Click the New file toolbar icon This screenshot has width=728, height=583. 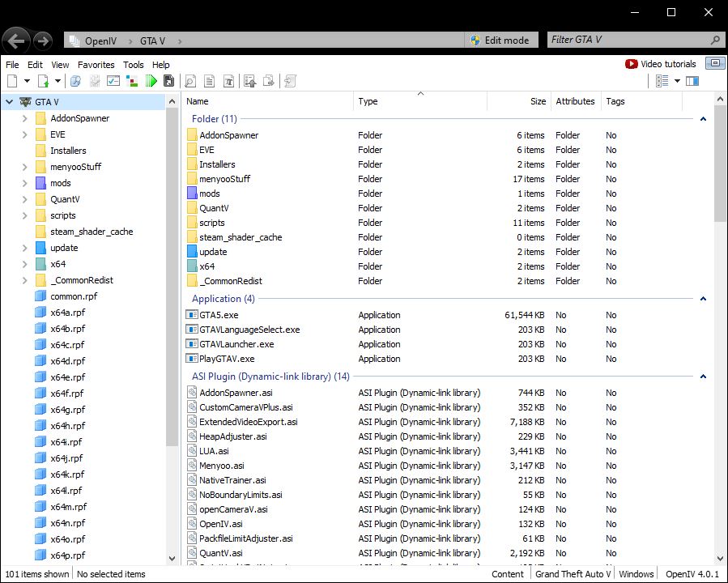[x=12, y=81]
